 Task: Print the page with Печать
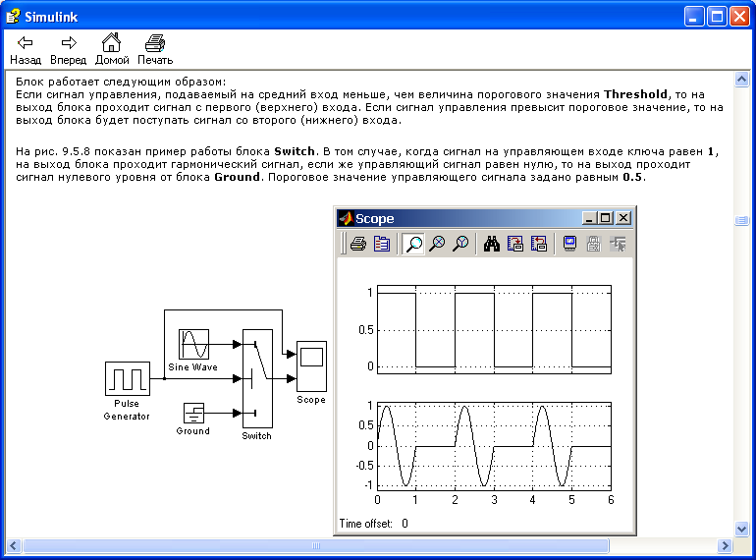pos(155,49)
